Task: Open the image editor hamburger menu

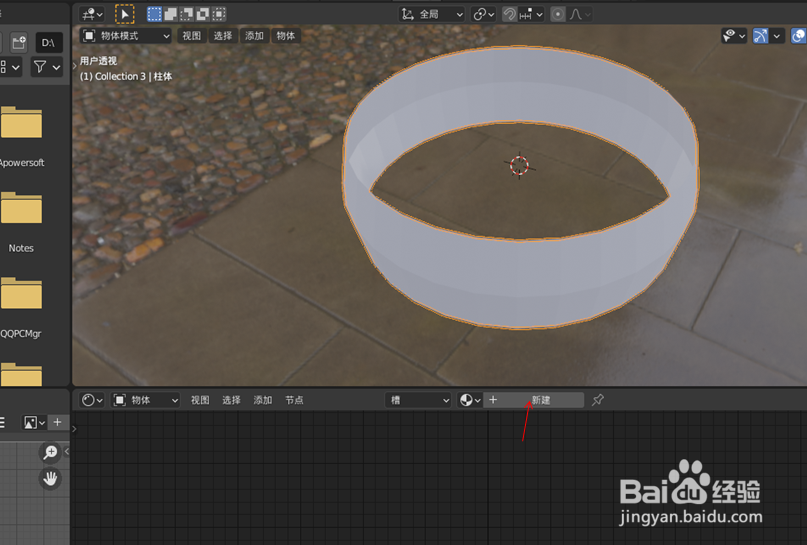Action: [3, 423]
